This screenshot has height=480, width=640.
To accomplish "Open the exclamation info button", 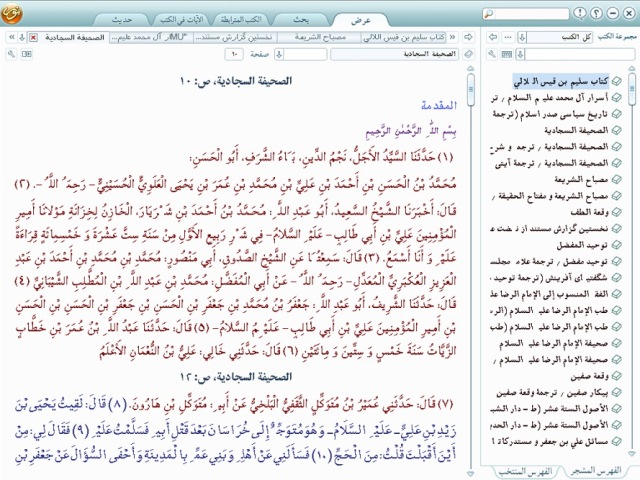I will [x=580, y=13].
